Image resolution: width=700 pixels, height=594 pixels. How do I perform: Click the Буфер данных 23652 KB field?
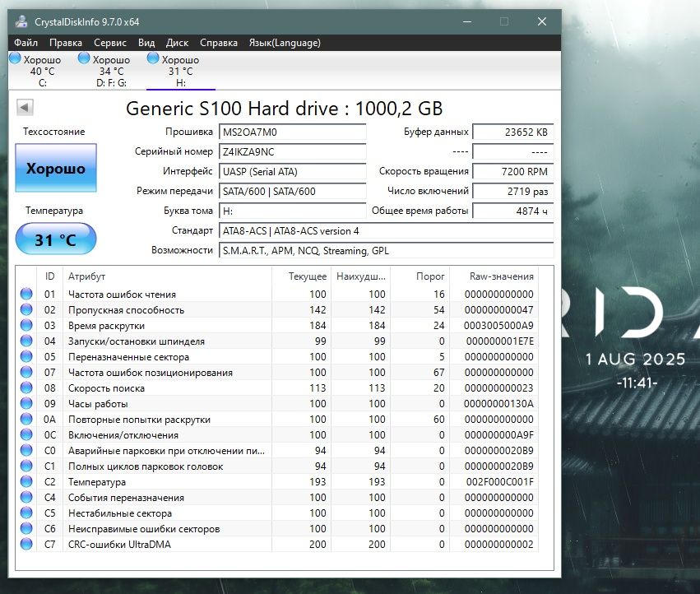(x=513, y=132)
